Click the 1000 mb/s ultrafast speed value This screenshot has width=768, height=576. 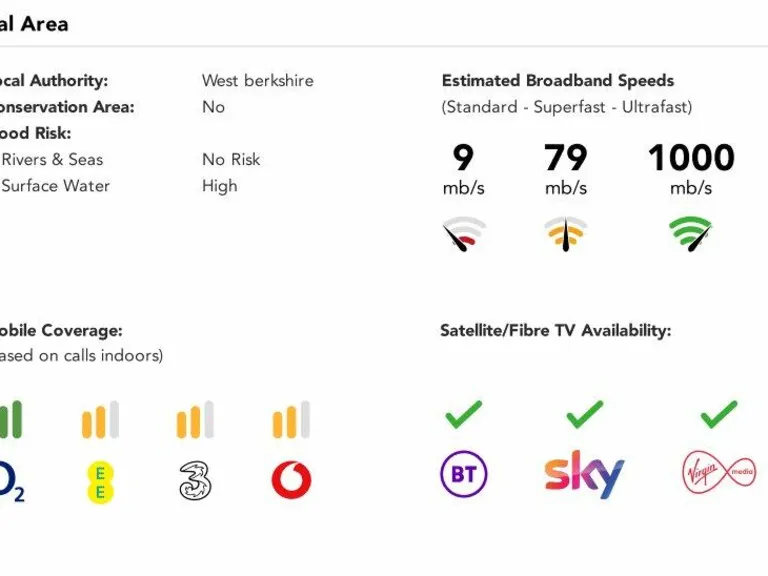tap(691, 158)
